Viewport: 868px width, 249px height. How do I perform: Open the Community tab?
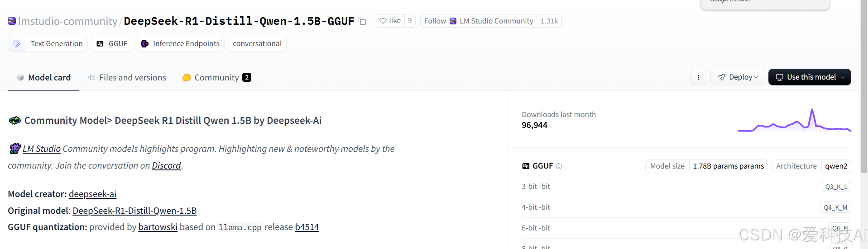[216, 78]
